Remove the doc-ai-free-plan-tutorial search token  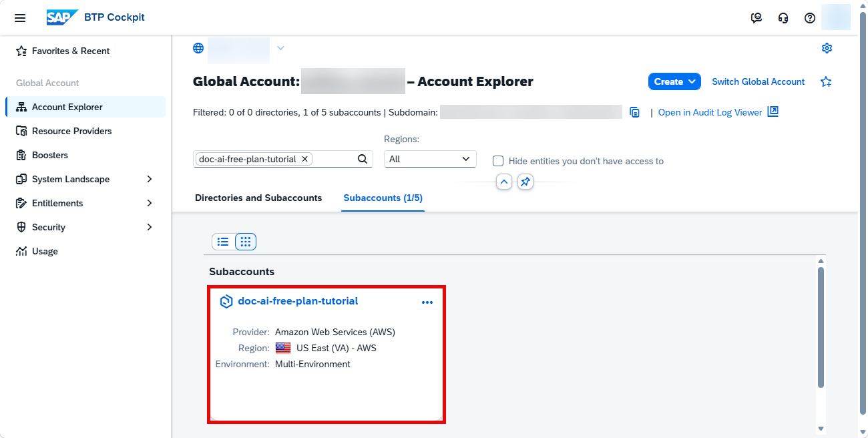tap(304, 159)
